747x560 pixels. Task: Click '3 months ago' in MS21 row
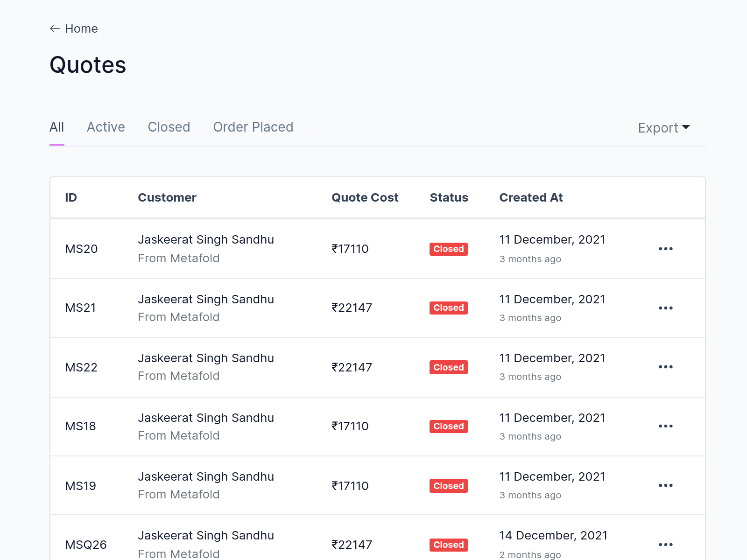[x=530, y=318]
